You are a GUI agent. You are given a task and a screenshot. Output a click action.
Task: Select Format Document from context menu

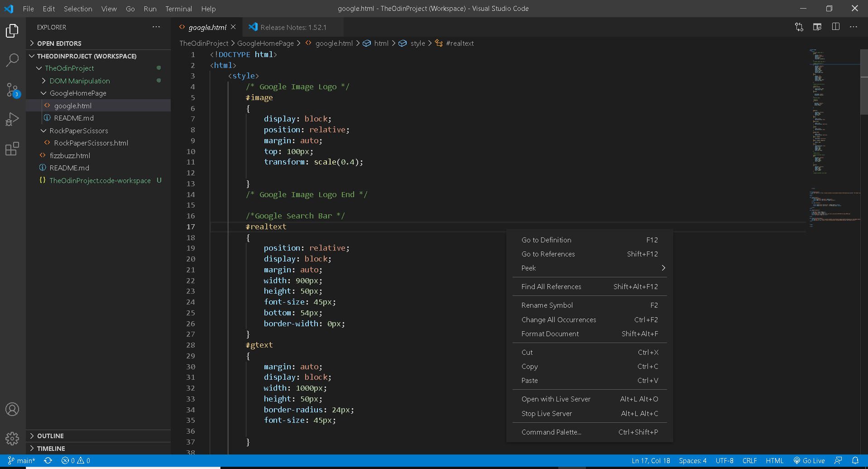pos(550,334)
